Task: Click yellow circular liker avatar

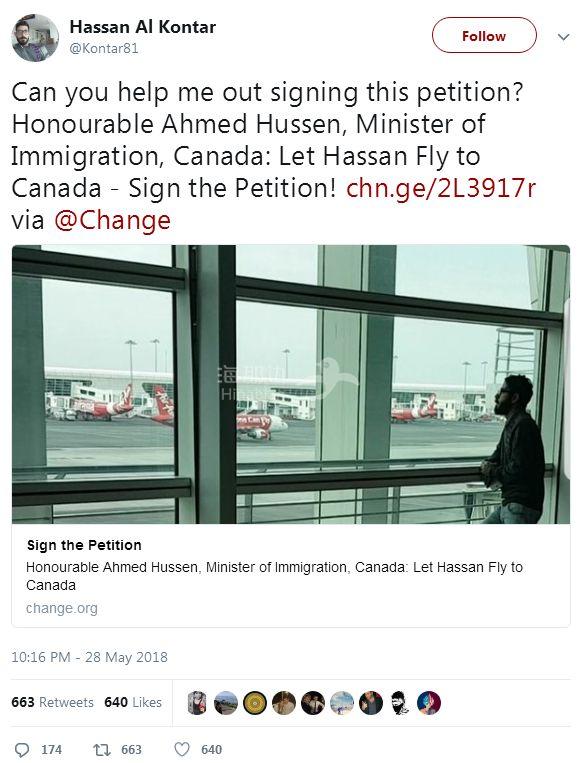Action: click(x=254, y=703)
